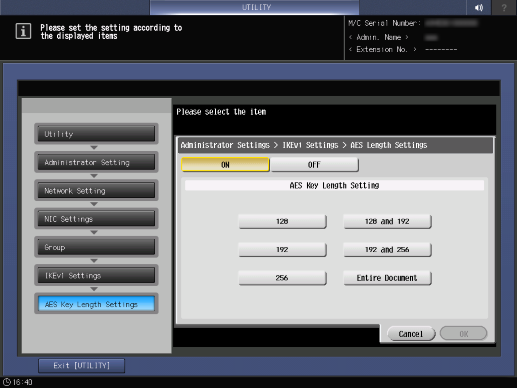Open help with the question mark icon
Image resolution: width=517 pixels, height=388 pixels.
pos(504,7)
